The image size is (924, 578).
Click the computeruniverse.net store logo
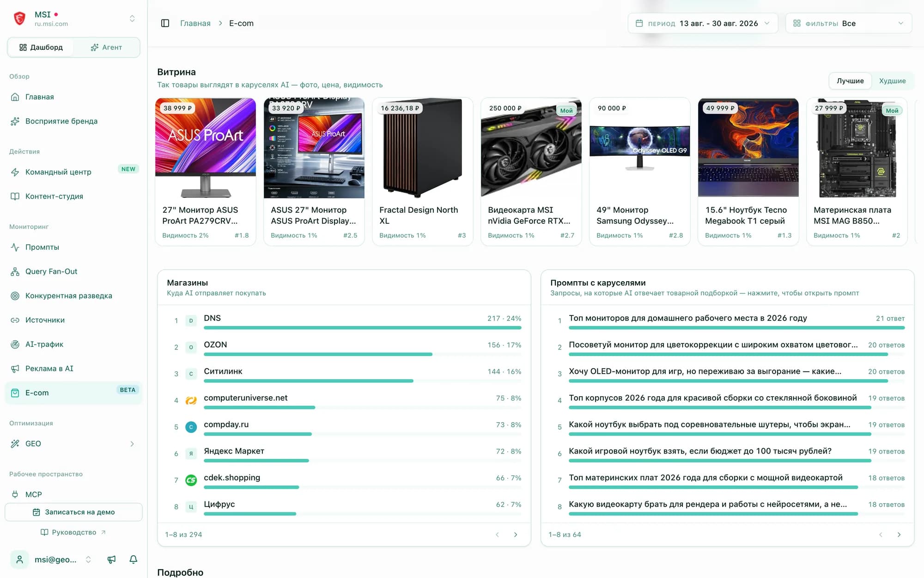click(191, 400)
